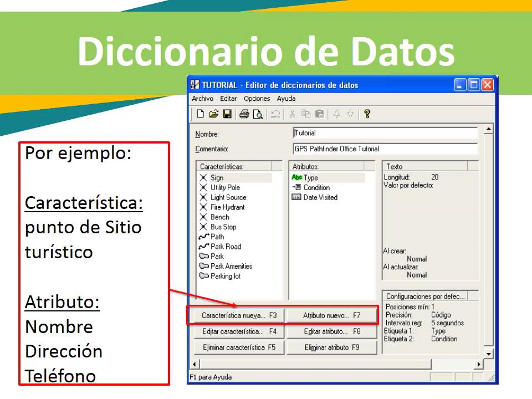Click the Nombre input field
This screenshot has width=532, height=399.
click(385, 133)
